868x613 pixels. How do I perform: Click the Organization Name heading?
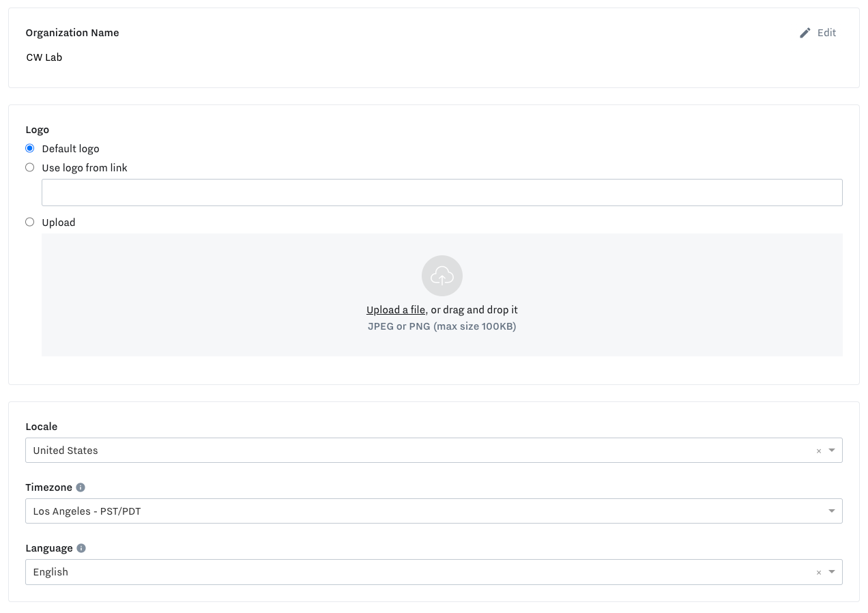point(72,33)
